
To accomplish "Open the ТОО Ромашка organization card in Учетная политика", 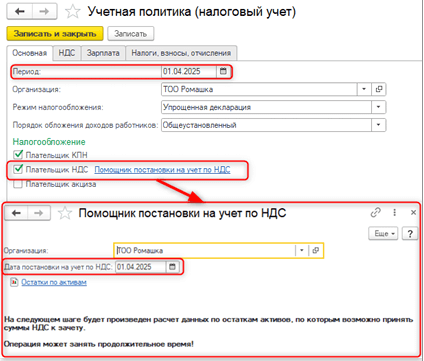I will 379,89.
